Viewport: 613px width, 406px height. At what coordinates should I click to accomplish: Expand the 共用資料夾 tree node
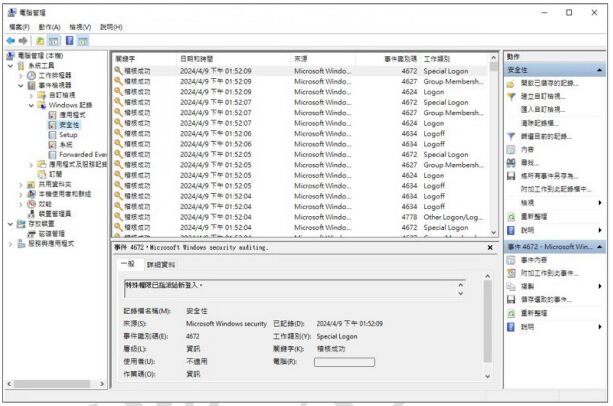(23, 184)
